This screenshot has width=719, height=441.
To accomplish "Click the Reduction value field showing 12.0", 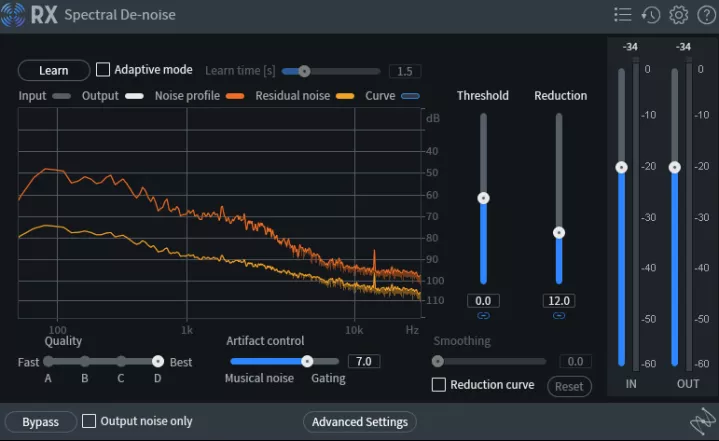I will [x=559, y=301].
